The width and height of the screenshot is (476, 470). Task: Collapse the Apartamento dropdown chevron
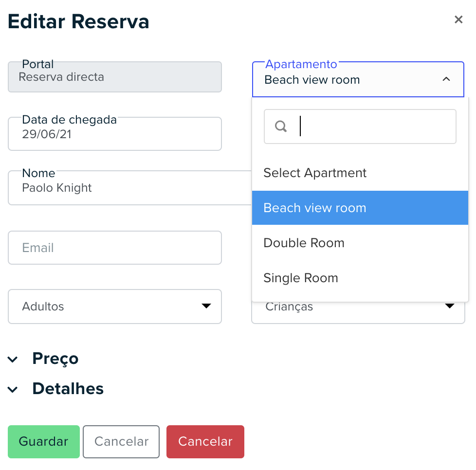[446, 79]
